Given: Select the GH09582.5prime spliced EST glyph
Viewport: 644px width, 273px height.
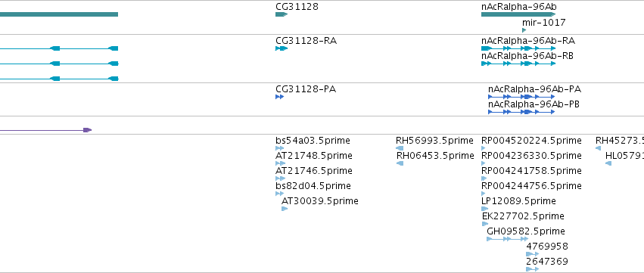Looking at the screenshot, I should (508, 239).
